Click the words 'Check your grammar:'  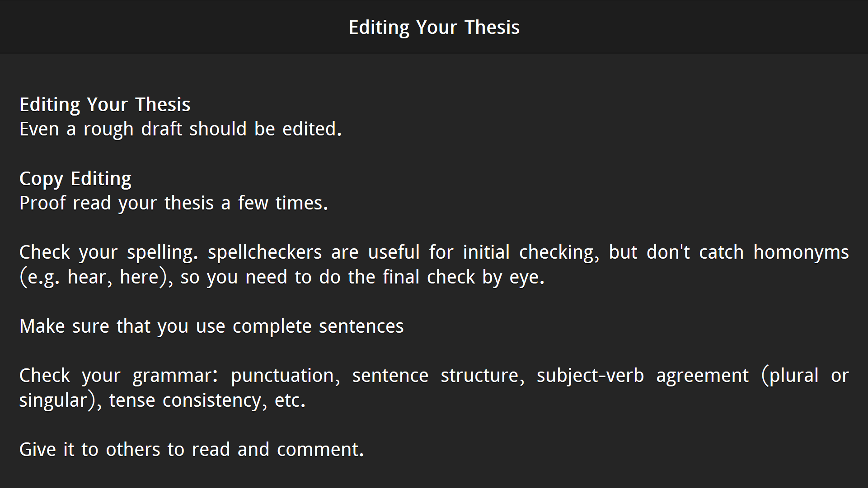tap(119, 376)
